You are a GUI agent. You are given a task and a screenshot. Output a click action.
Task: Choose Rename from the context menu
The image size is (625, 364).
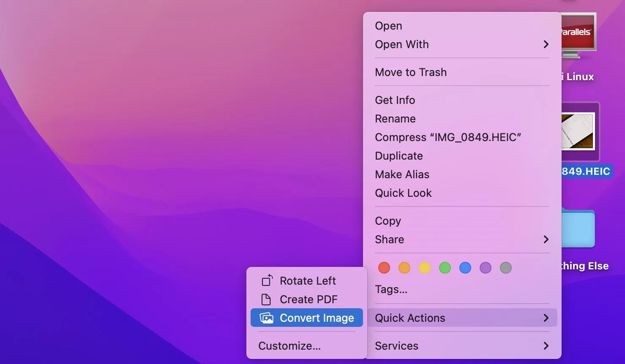pos(462,119)
